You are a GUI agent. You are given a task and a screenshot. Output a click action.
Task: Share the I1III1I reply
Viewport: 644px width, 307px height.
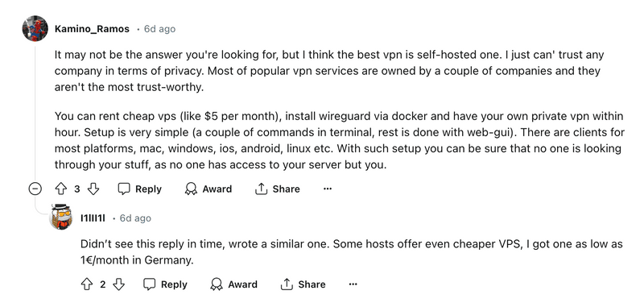303,284
